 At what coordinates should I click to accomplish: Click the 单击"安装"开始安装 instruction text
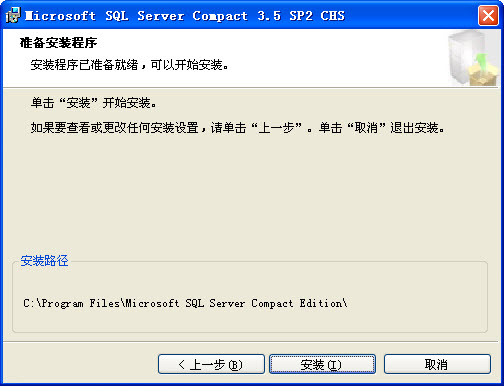[94, 103]
